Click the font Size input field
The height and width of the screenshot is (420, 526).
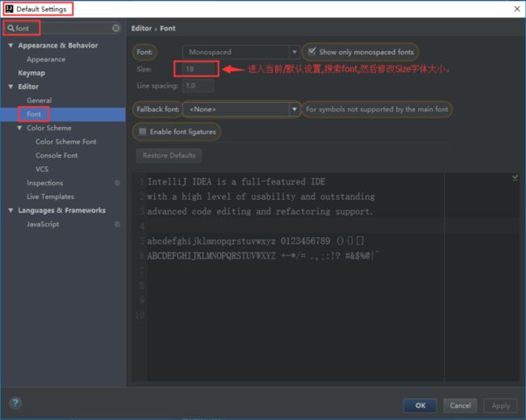[x=197, y=69]
